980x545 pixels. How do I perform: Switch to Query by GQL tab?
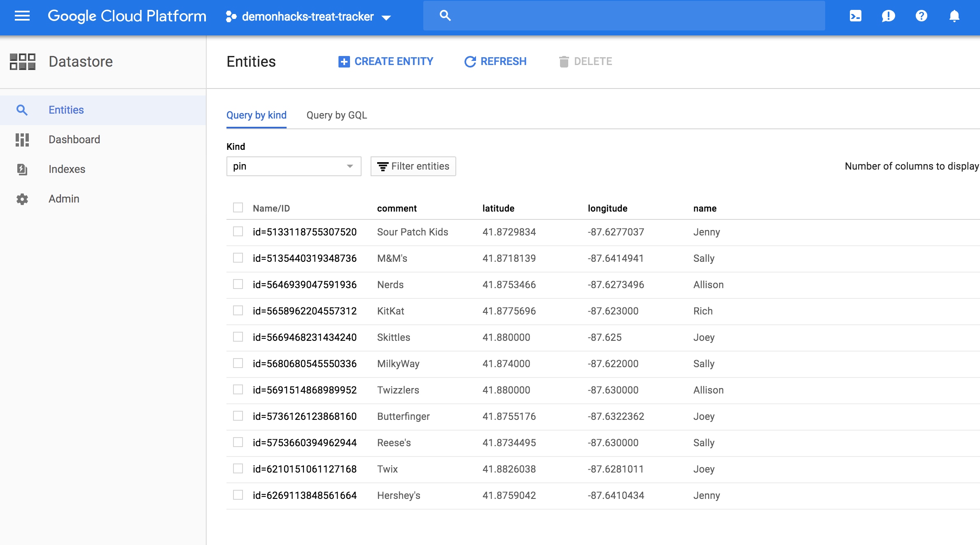[x=336, y=115]
